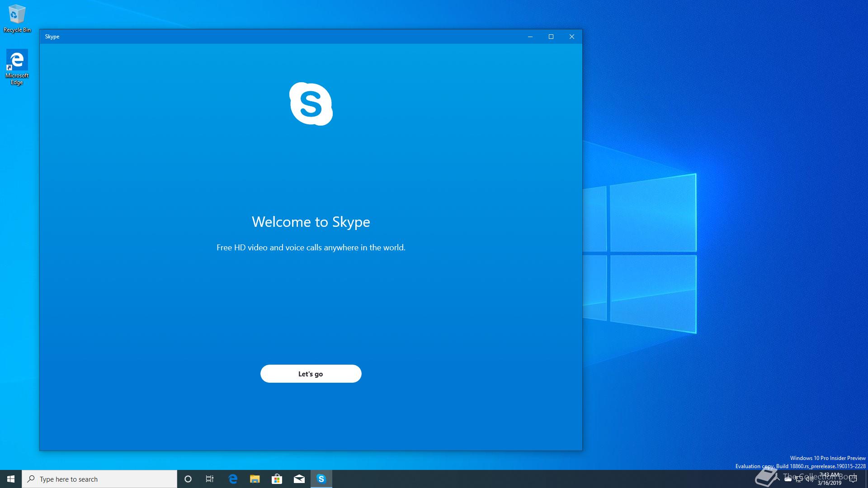Open File Explorer from taskbar

click(x=255, y=479)
